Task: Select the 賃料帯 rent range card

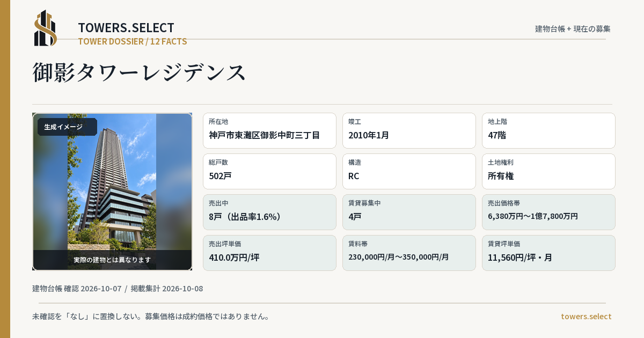Action: coord(409,253)
